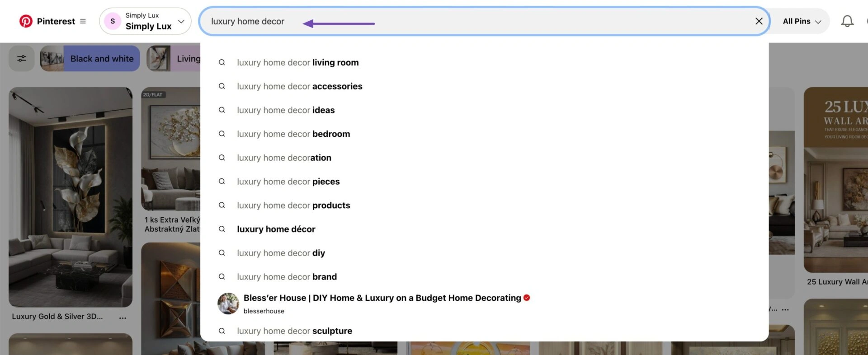Click the Pinterest logo icon
The height and width of the screenshot is (355, 868).
pyautogui.click(x=26, y=21)
